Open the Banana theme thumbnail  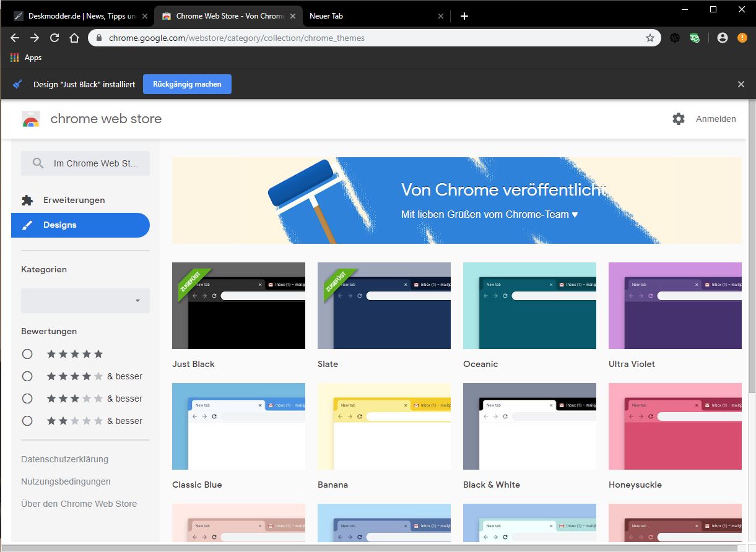[x=384, y=426]
